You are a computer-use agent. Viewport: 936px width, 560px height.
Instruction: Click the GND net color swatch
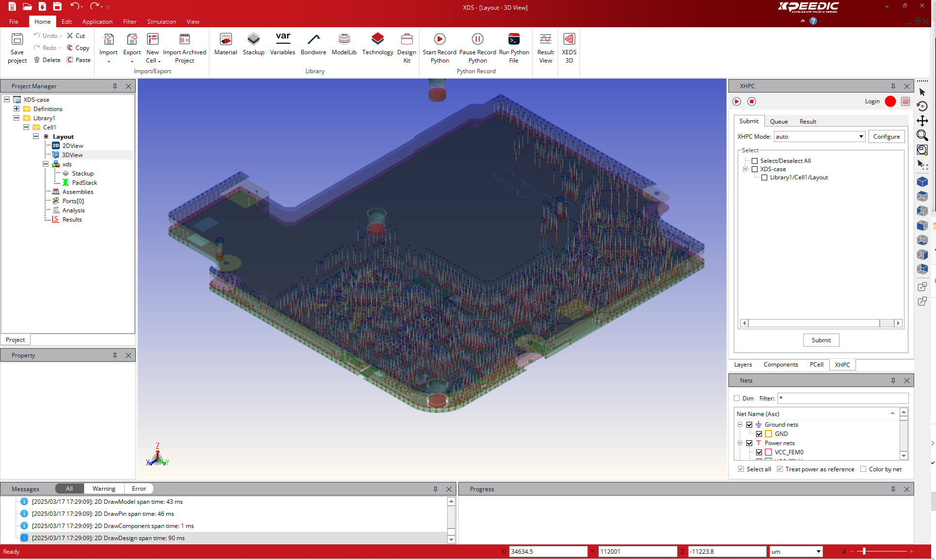coord(768,434)
